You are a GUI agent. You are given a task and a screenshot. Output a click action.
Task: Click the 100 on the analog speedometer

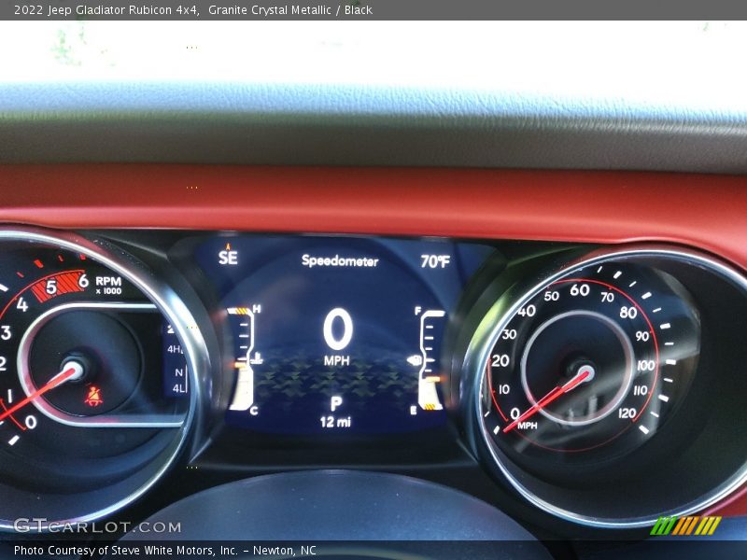[x=646, y=366]
